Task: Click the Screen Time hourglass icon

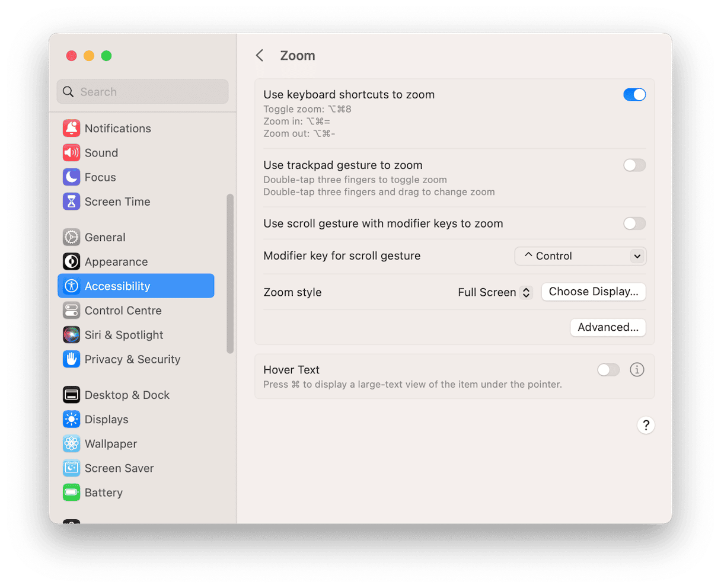Action: click(x=71, y=202)
